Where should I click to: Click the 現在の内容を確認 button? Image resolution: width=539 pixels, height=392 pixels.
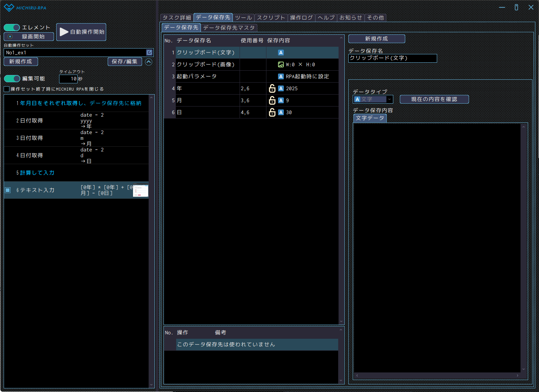click(x=434, y=99)
